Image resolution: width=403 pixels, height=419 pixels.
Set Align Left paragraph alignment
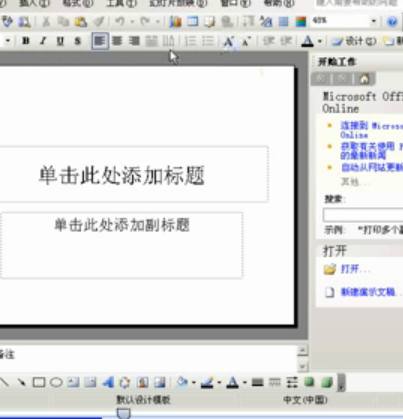pyautogui.click(x=100, y=41)
